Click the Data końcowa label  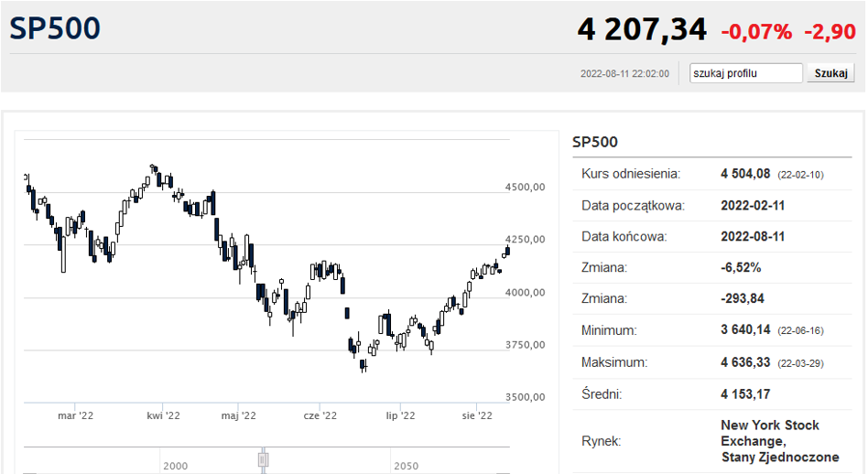pos(624,237)
